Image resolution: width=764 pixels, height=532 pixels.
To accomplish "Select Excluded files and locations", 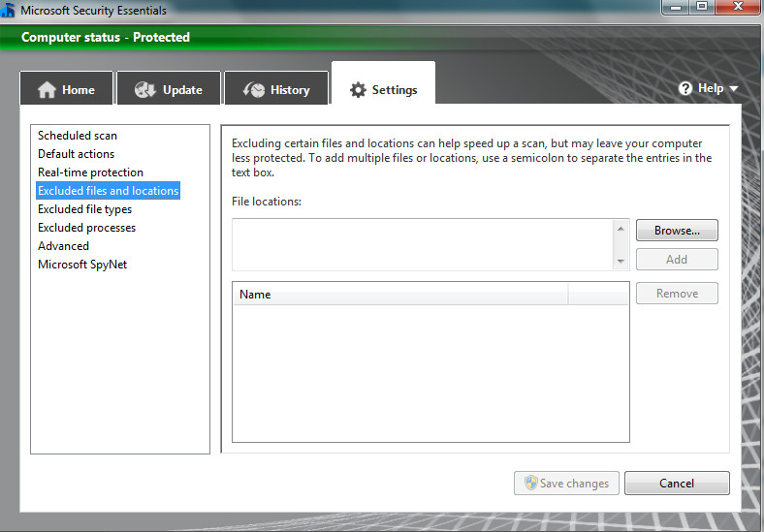I will click(109, 191).
